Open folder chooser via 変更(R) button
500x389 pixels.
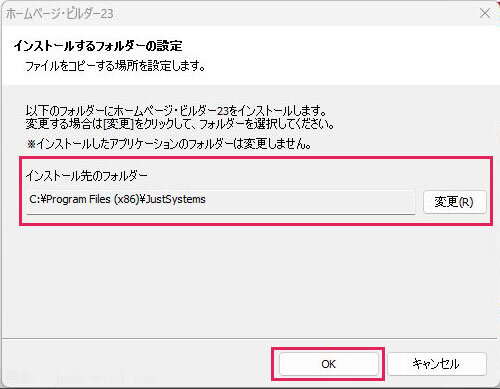pos(454,202)
